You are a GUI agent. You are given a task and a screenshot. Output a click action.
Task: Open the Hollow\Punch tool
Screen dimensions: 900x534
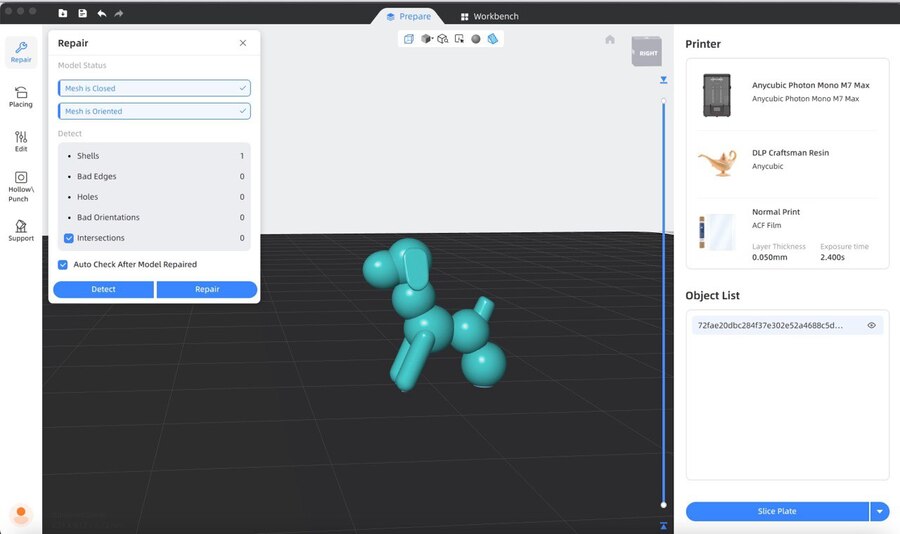21,185
